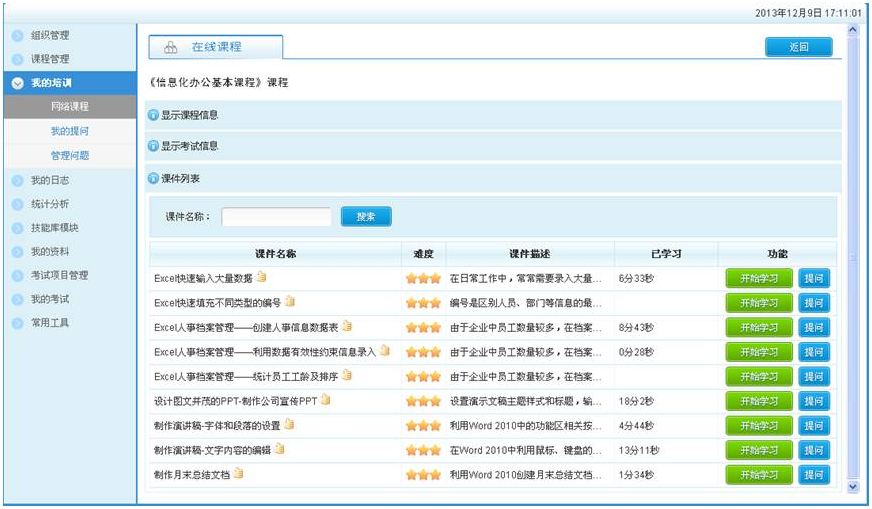Image resolution: width=872 pixels, height=509 pixels.
Task: Click the difficulty stars for Excel快速输入大量数据
Action: click(x=423, y=278)
